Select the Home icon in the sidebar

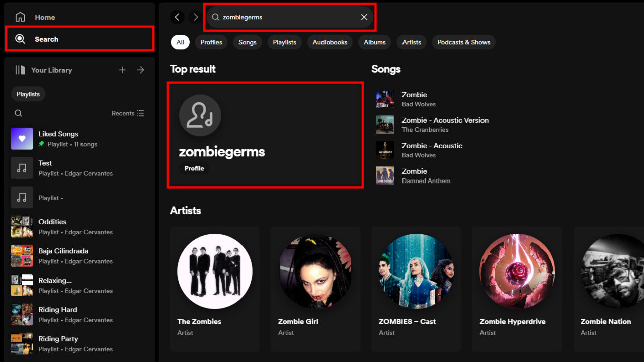click(20, 17)
